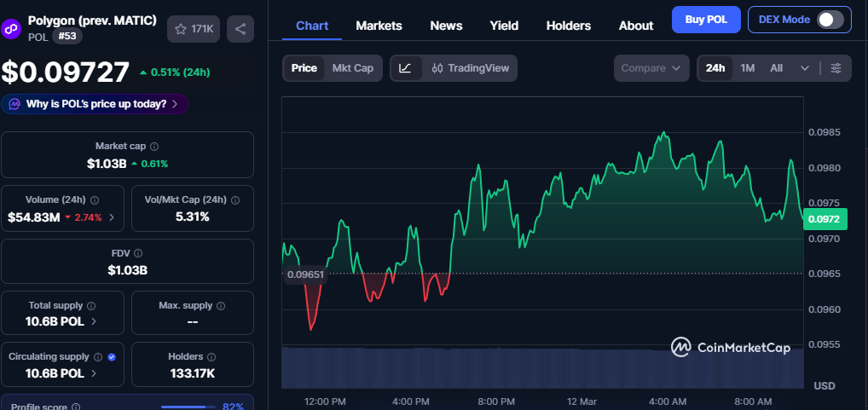Viewport: 868px width, 410px height.
Task: Click the USD currency label
Action: point(825,385)
